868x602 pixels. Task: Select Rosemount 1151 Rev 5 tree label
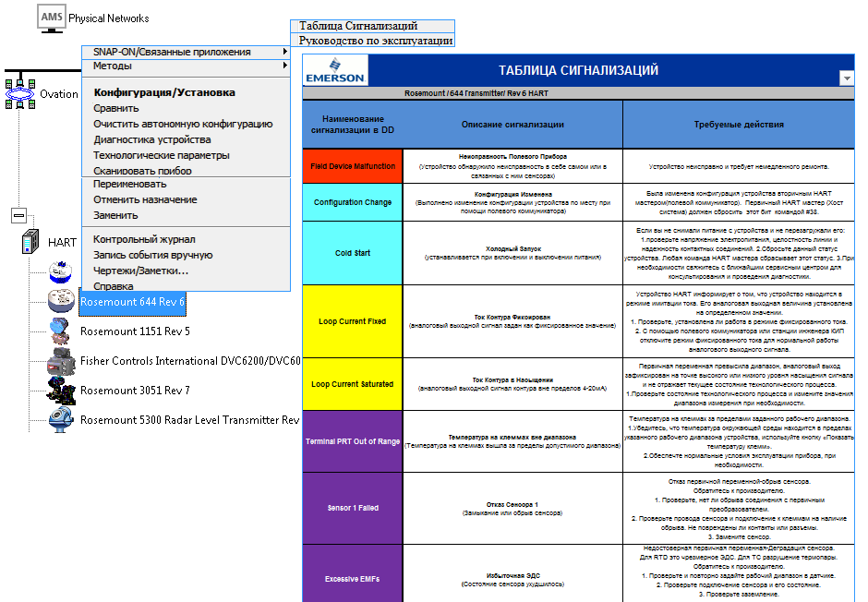tap(135, 331)
